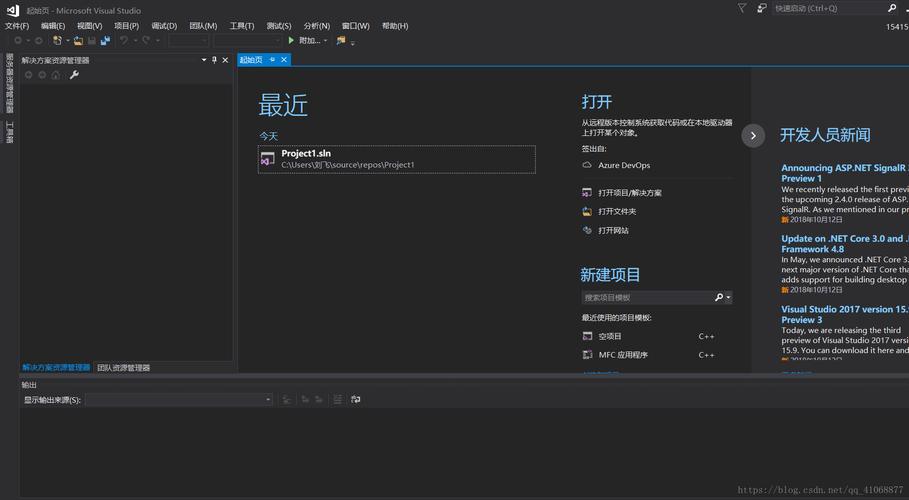Pin the 解决方案资源管理器 panel with pushpin
This screenshot has height=500, width=909.
(214, 60)
